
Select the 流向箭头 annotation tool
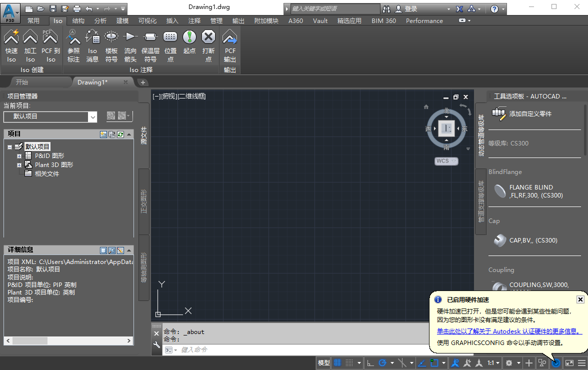pyautogui.click(x=130, y=45)
